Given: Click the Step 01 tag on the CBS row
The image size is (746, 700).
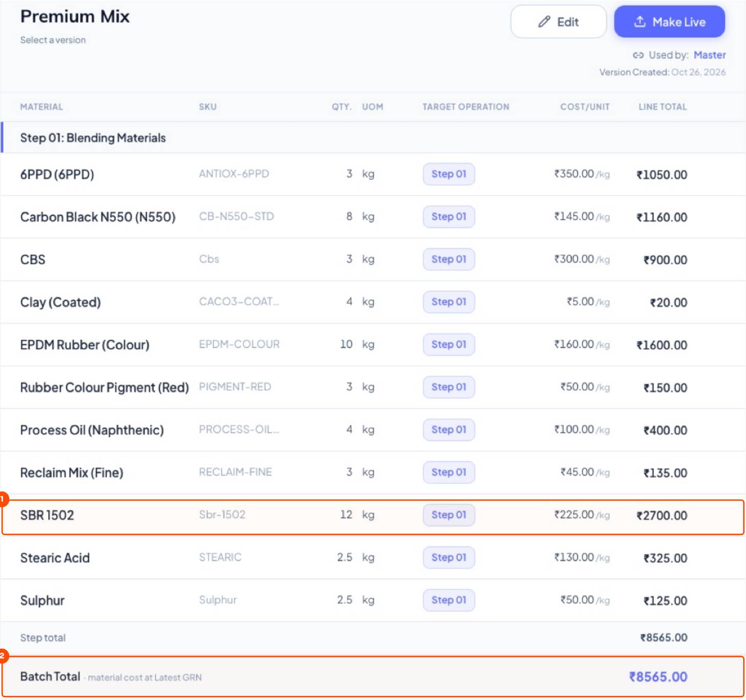Looking at the screenshot, I should (x=449, y=259).
